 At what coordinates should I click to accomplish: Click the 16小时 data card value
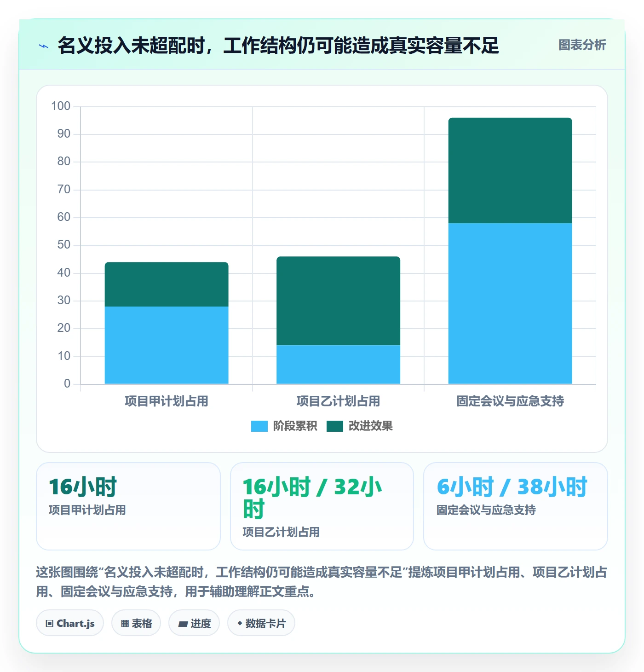[x=83, y=487]
